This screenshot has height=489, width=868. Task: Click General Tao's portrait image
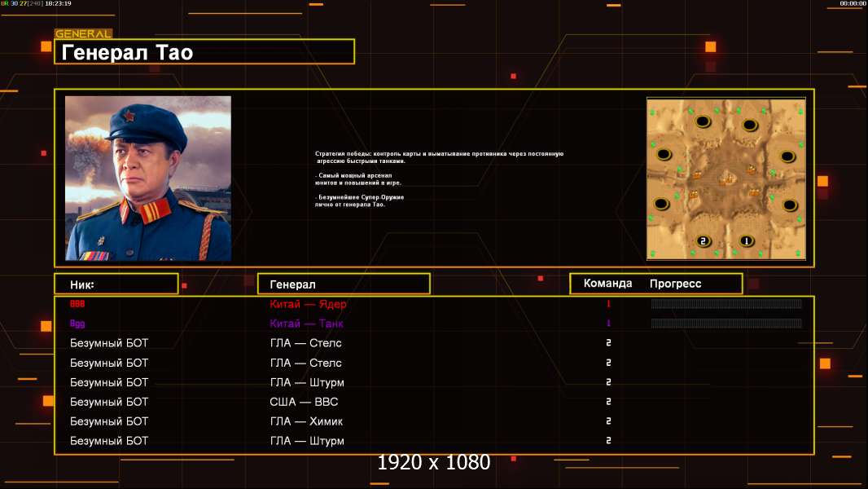coord(148,178)
